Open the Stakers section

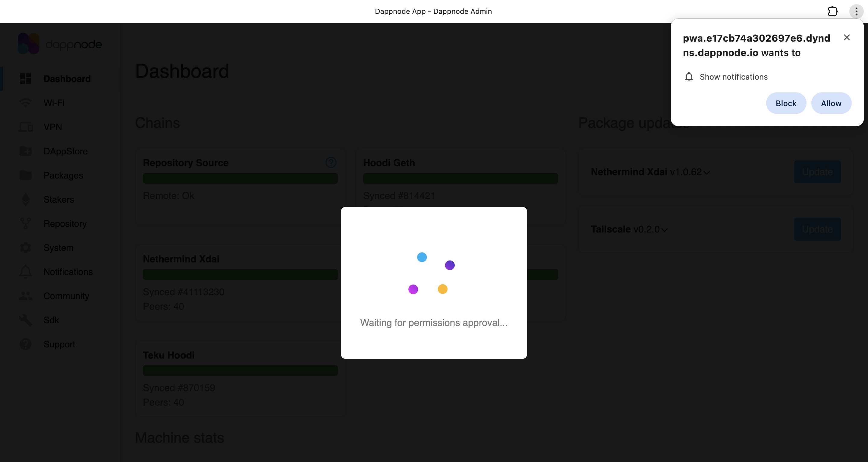(58, 199)
